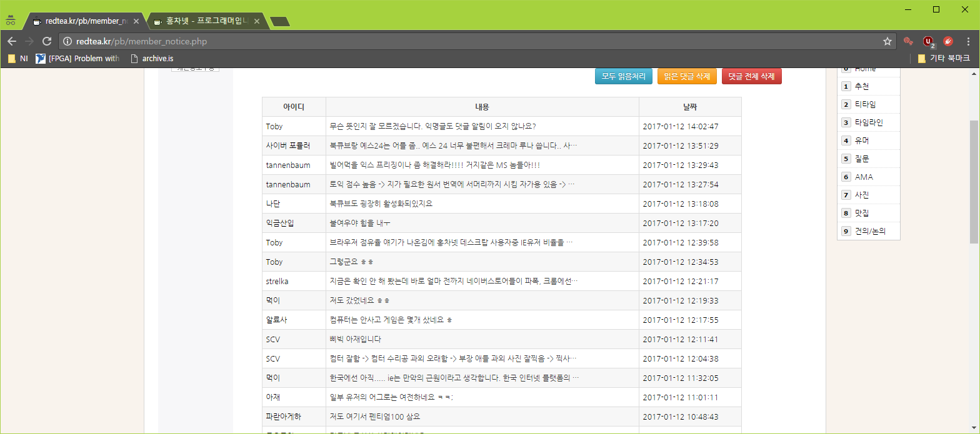
Task: Click the address bar URL field
Action: click(x=437, y=41)
